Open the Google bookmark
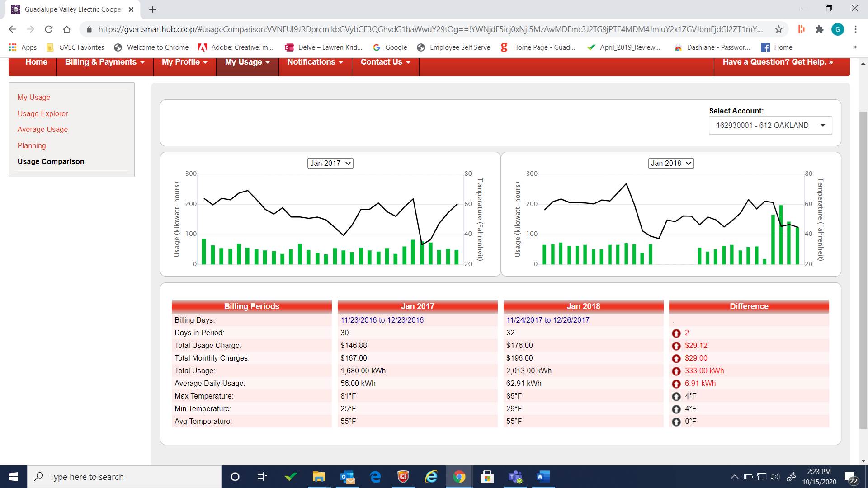This screenshot has width=868, height=488. [x=390, y=47]
